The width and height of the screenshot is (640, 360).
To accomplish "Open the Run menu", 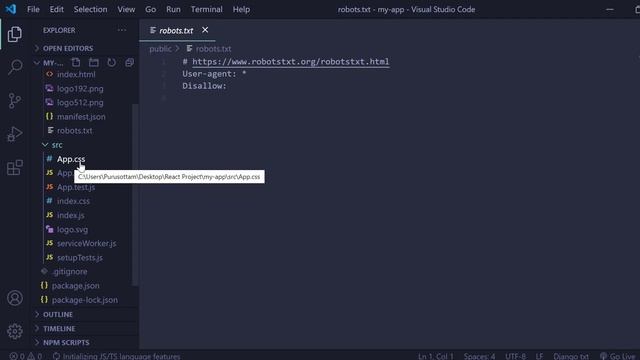I will pos(173,9).
